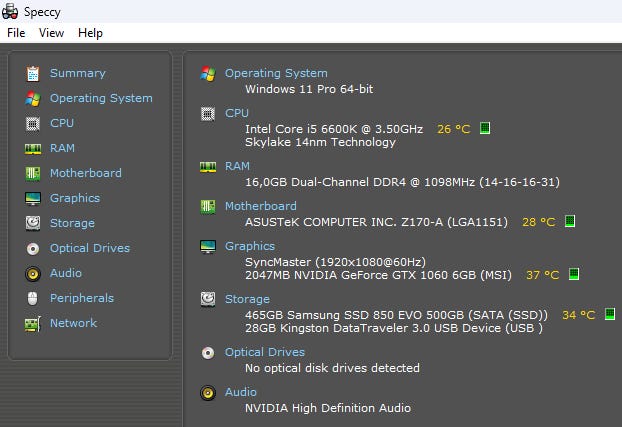This screenshot has width=622, height=427.
Task: Click the RAM stick icon in sidebar
Action: click(x=33, y=149)
